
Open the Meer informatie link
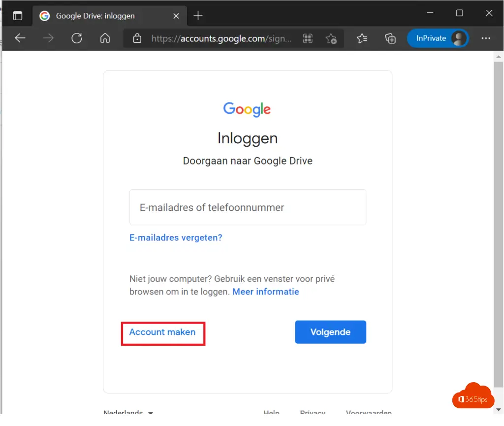(266, 292)
